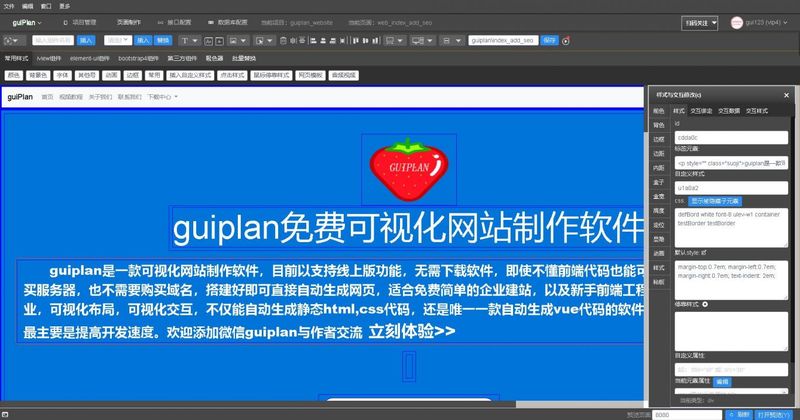Go to 页面制作 section
The width and height of the screenshot is (800, 420).
click(129, 22)
